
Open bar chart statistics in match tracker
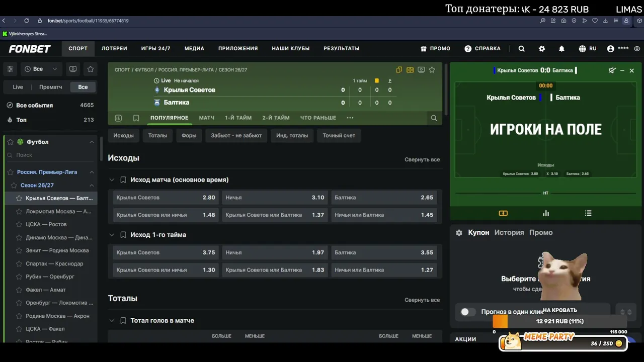pos(546,213)
